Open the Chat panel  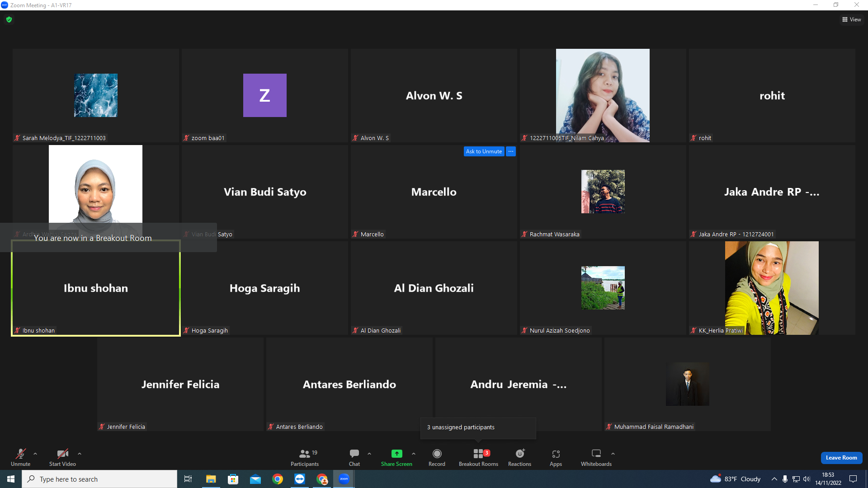[354, 457]
